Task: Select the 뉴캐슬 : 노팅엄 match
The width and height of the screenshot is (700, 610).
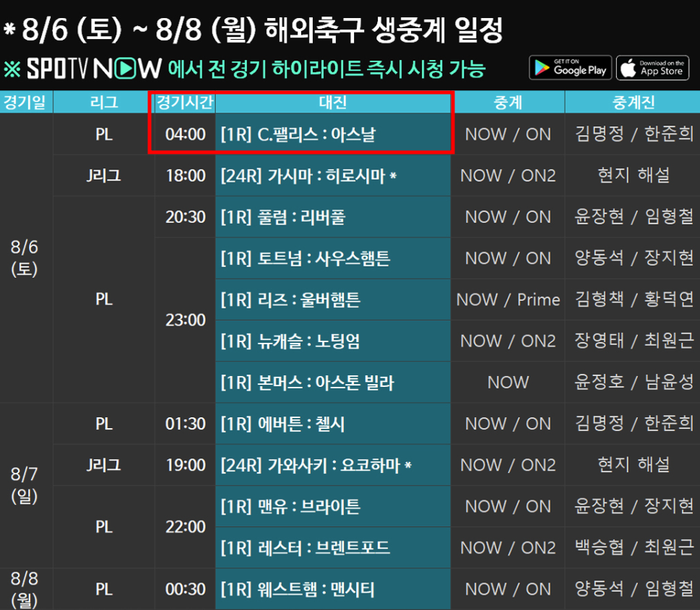Action: pyautogui.click(x=332, y=341)
